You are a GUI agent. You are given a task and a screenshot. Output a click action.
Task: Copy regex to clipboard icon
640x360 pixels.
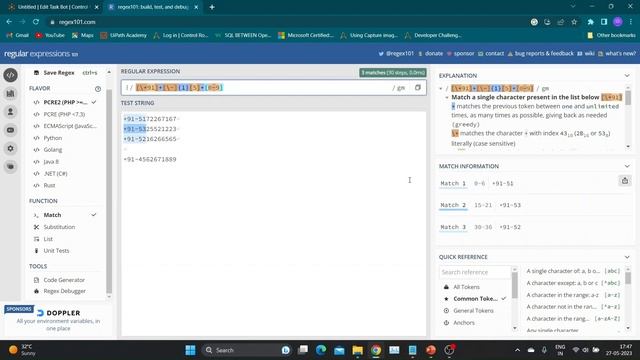click(418, 88)
